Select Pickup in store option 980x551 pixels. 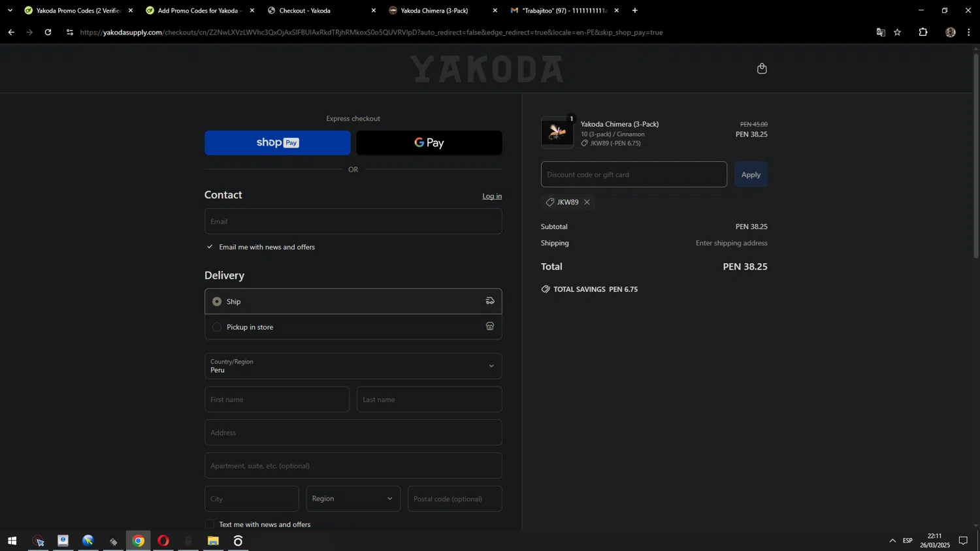coord(353,327)
